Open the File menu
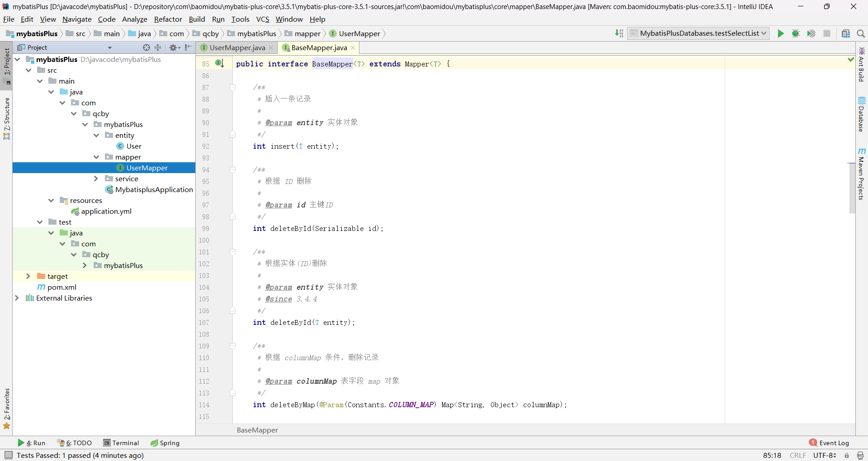 point(9,19)
